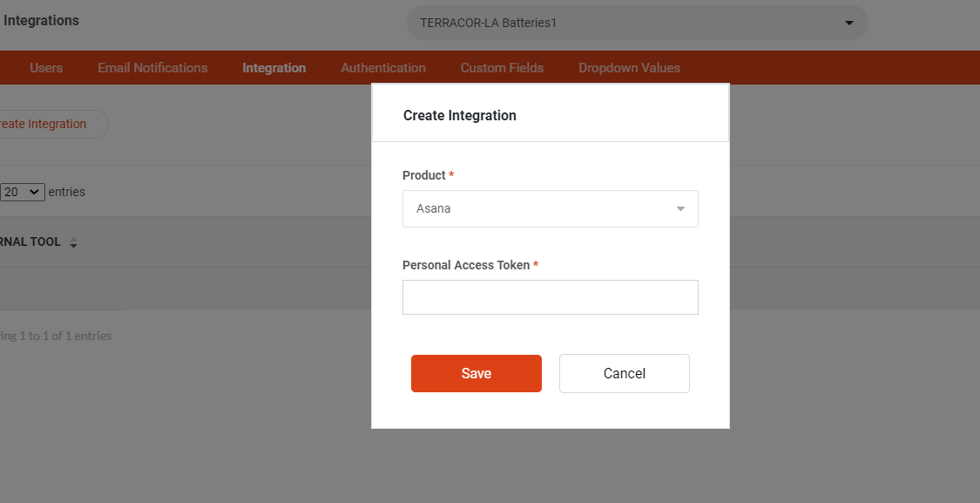Click the Integrations page title

41,21
